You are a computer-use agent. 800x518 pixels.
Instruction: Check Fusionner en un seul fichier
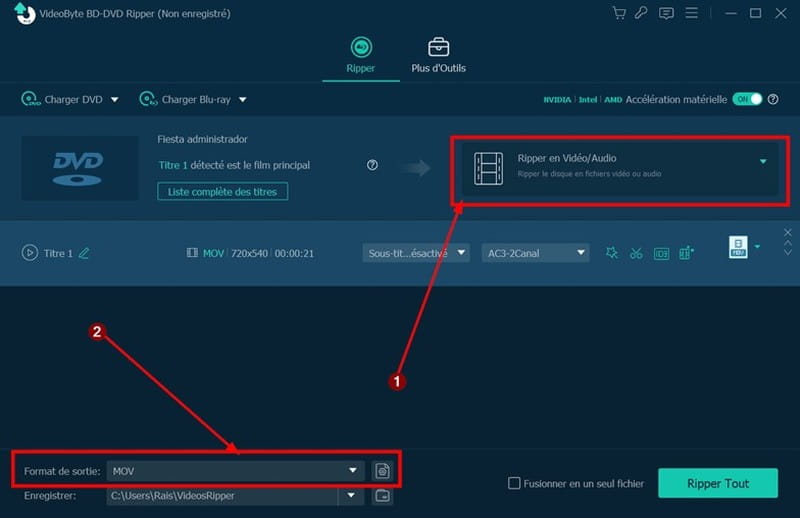(x=514, y=483)
